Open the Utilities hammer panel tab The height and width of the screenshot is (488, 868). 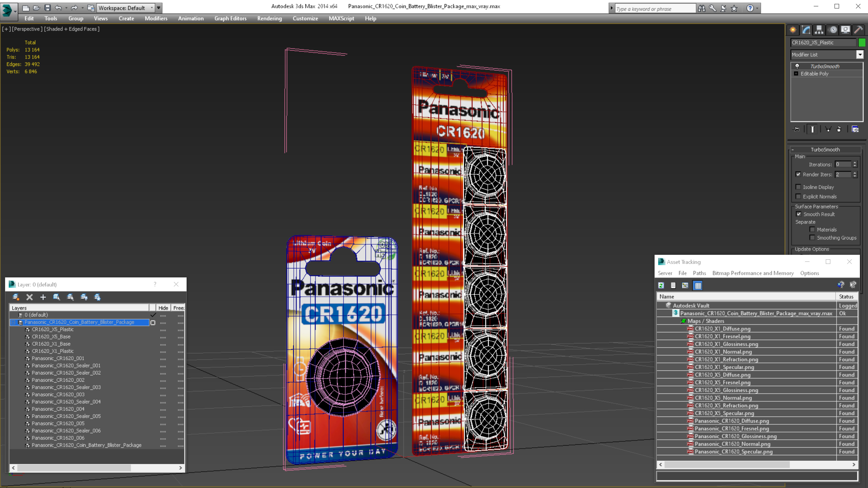tap(859, 30)
